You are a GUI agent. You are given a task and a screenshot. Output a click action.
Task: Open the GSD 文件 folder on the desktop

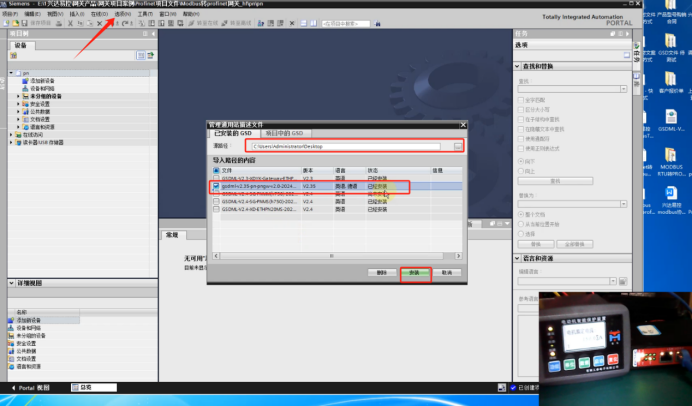pyautogui.click(x=671, y=48)
